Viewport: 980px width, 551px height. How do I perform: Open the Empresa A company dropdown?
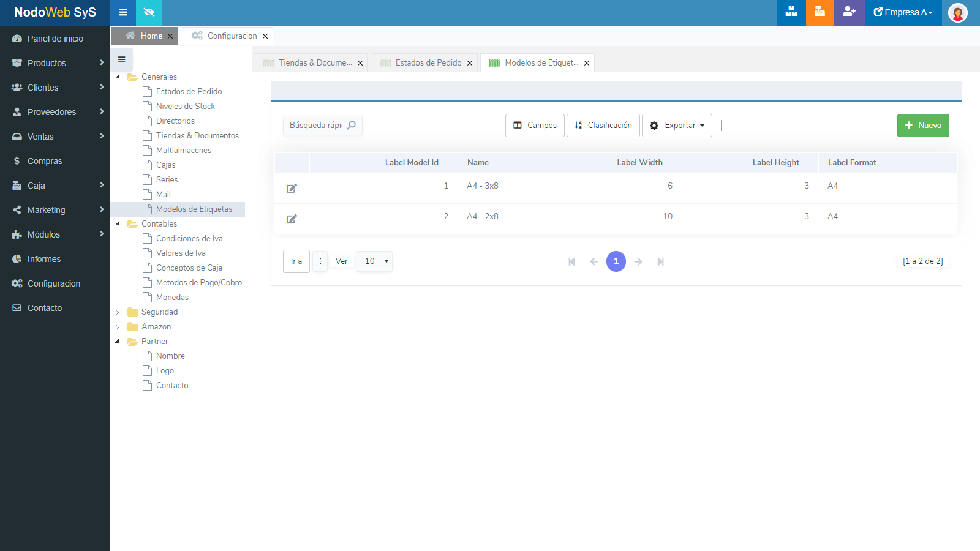tap(903, 12)
